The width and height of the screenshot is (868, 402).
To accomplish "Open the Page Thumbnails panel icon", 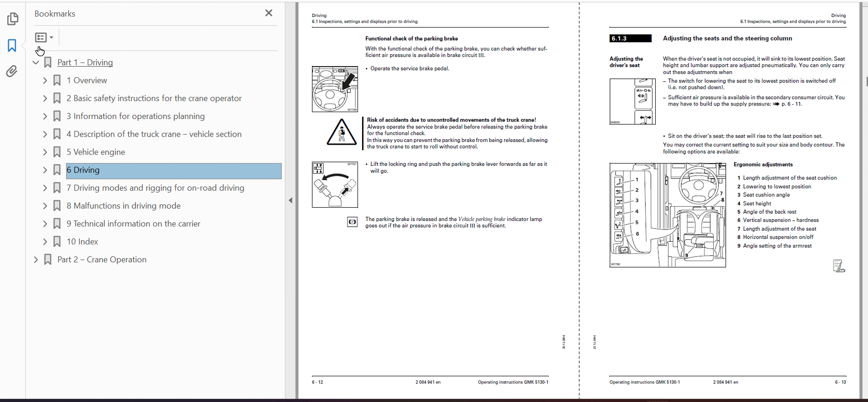I will [x=13, y=19].
